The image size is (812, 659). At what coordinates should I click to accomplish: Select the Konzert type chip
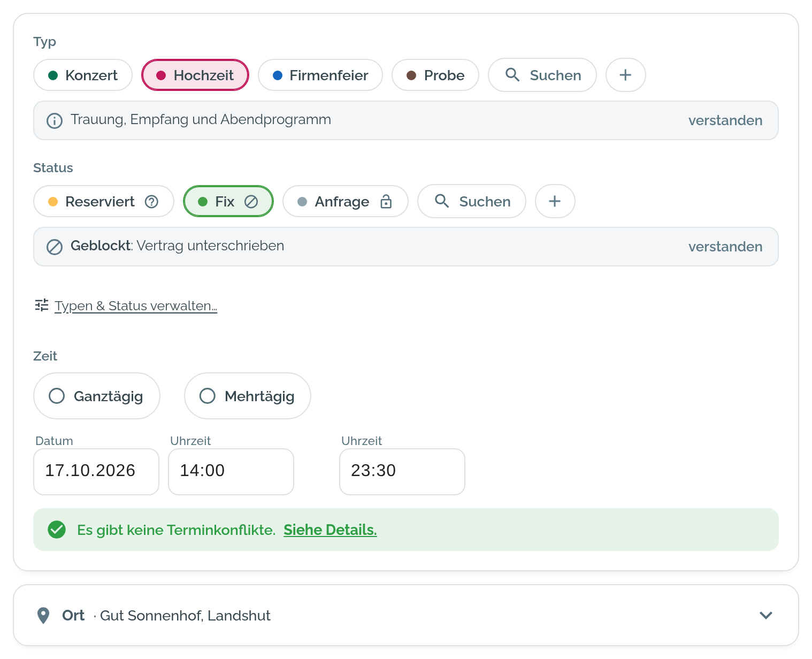[83, 75]
